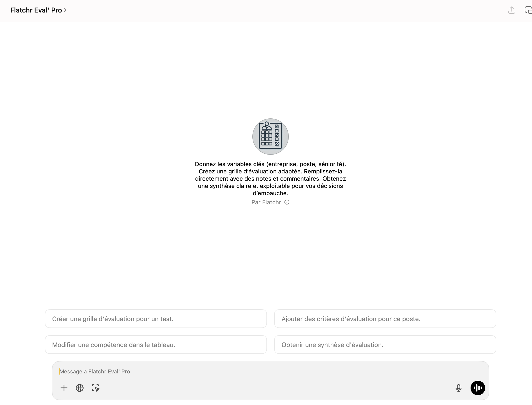
Task: Open the new chat window icon
Action: coord(528,10)
